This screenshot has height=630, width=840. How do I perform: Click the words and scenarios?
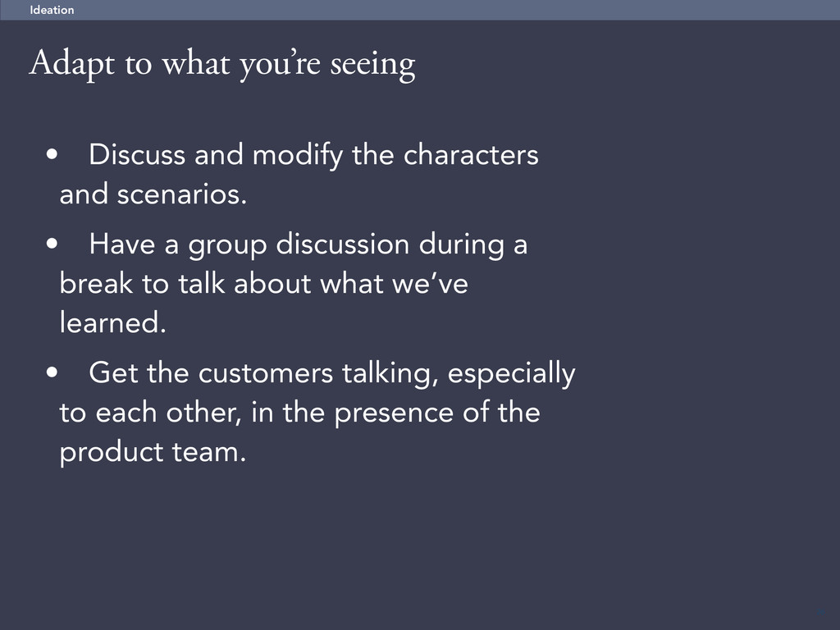point(153,194)
